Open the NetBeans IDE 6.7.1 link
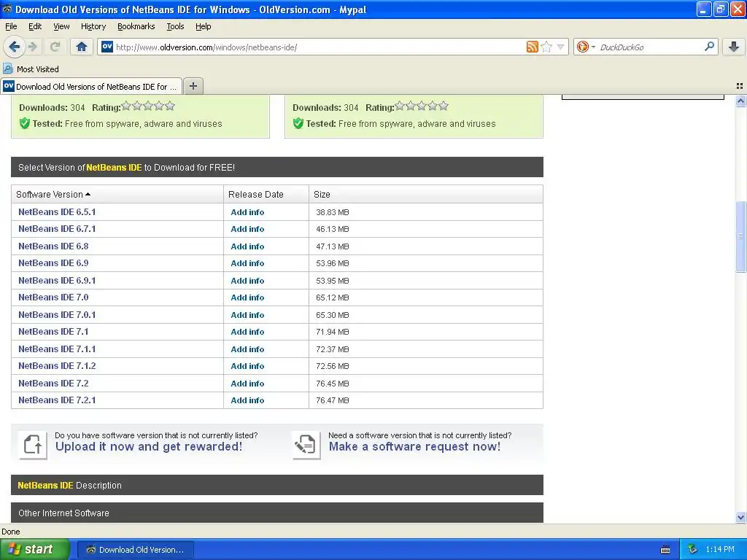This screenshot has height=560, width=747. (57, 228)
